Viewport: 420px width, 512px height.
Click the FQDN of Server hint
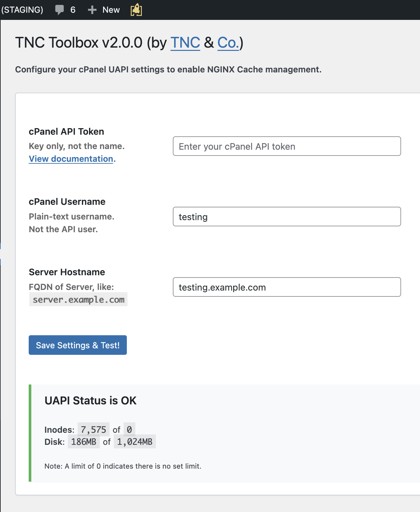pyautogui.click(x=71, y=287)
